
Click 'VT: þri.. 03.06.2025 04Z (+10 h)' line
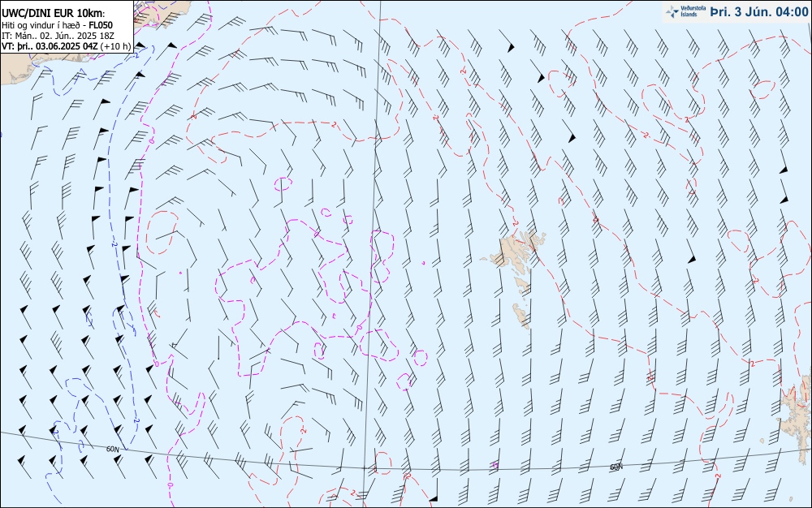click(67, 46)
